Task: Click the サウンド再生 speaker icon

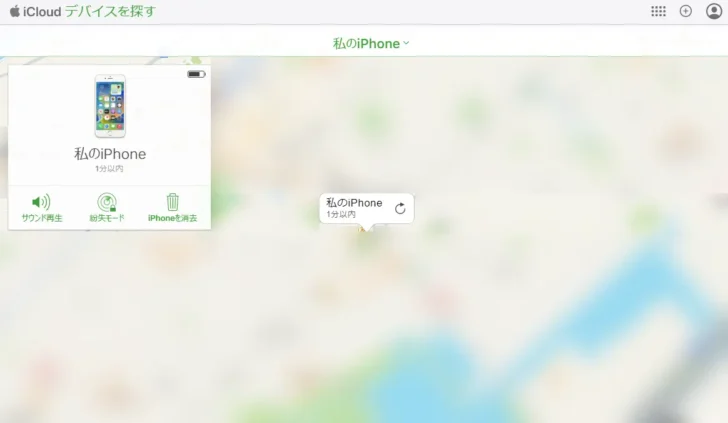Action: coord(41,202)
